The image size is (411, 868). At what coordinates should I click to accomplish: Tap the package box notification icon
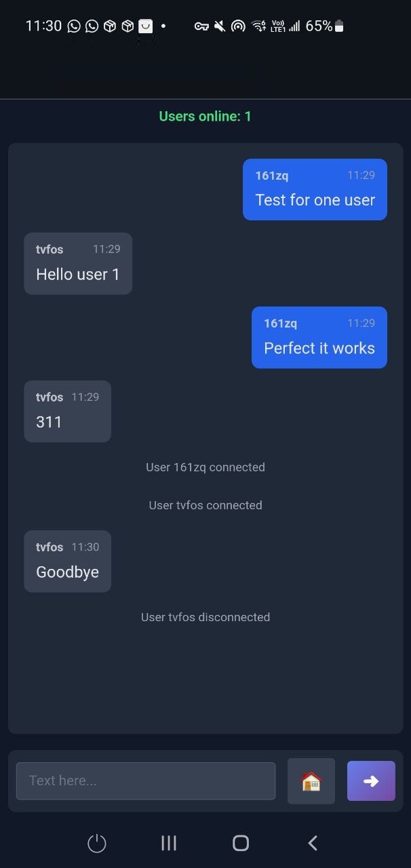109,26
